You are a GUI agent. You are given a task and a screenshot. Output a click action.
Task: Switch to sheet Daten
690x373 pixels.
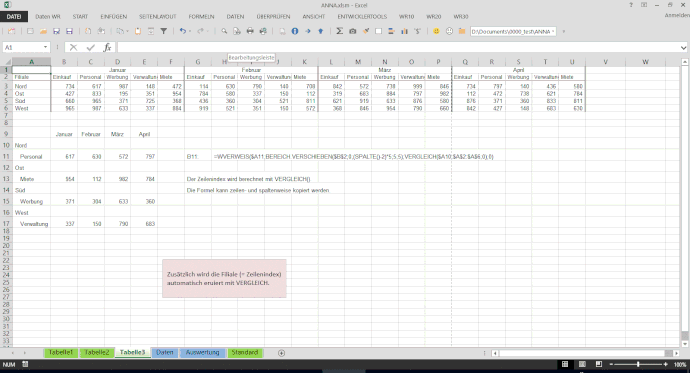click(165, 352)
